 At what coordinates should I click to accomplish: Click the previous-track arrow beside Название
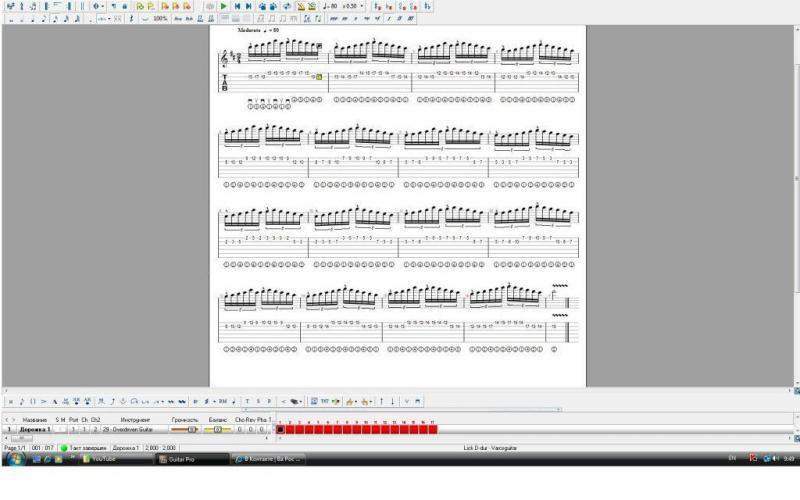6,420
